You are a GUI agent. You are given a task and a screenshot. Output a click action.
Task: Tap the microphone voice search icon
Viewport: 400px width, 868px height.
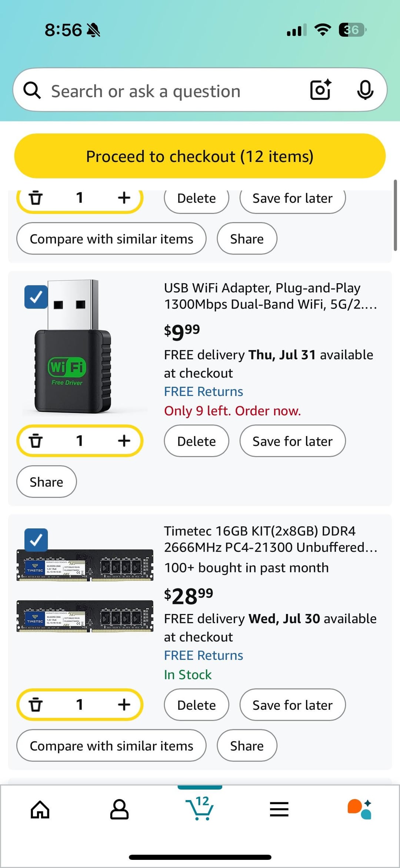tap(365, 90)
